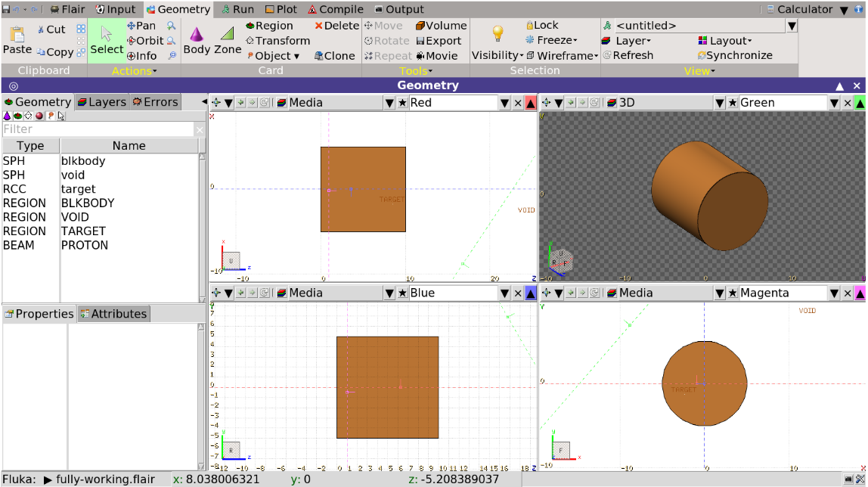Synchronize the viewports
The width and height of the screenshot is (868, 487).
click(x=735, y=55)
